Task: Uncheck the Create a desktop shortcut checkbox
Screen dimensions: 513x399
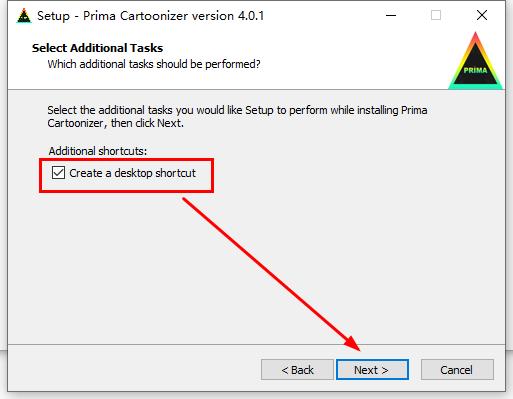Action: 58,173
